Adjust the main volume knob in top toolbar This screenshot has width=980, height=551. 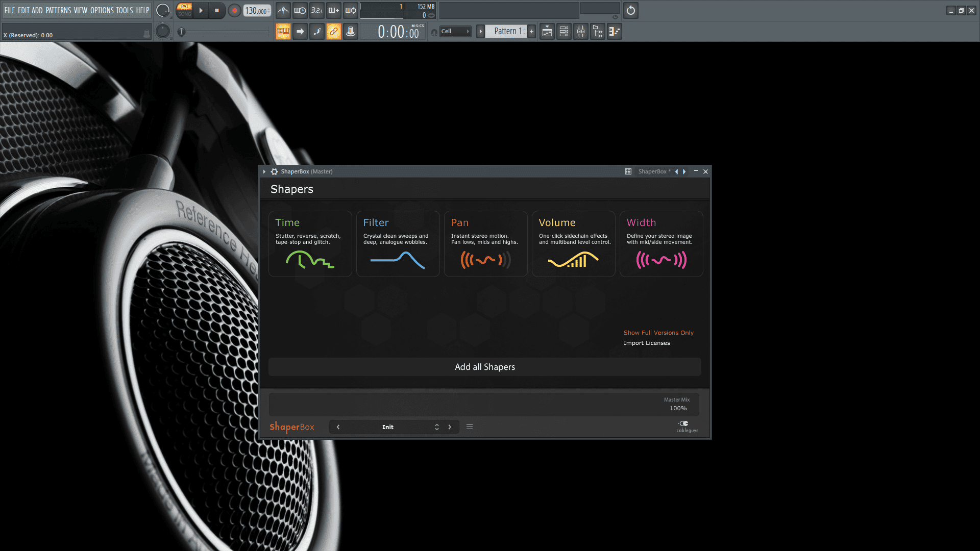tap(163, 11)
